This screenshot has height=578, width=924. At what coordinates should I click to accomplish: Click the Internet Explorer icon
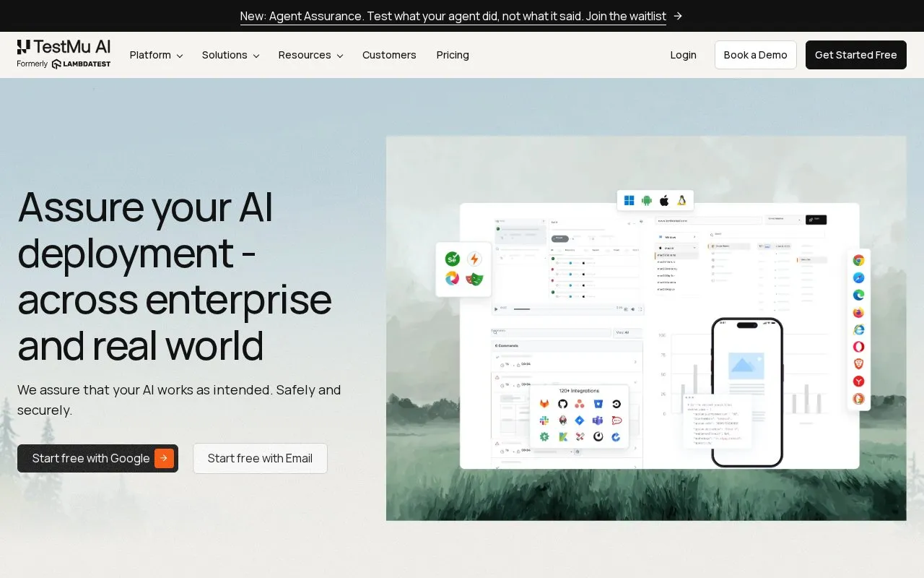(x=858, y=329)
